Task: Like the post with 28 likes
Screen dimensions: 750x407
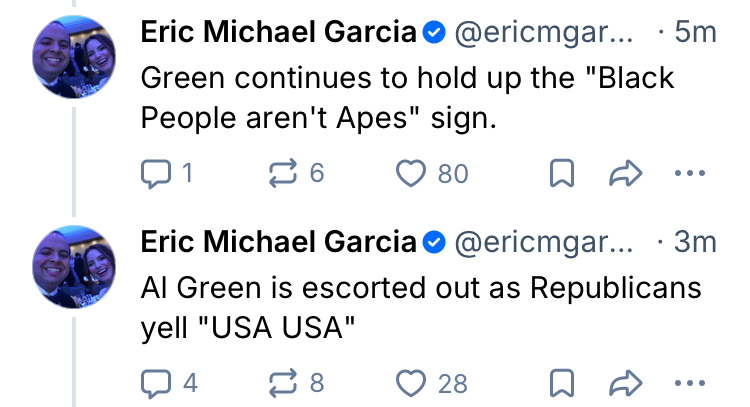Action: (411, 382)
